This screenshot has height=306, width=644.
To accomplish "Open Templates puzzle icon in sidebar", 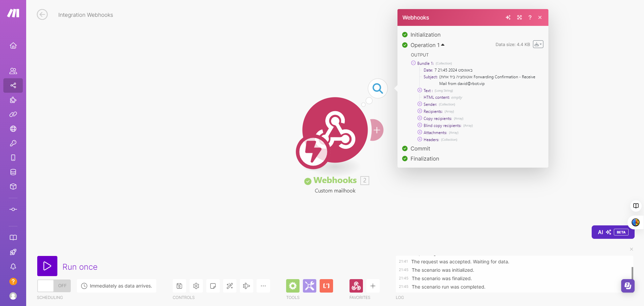I will (13, 100).
